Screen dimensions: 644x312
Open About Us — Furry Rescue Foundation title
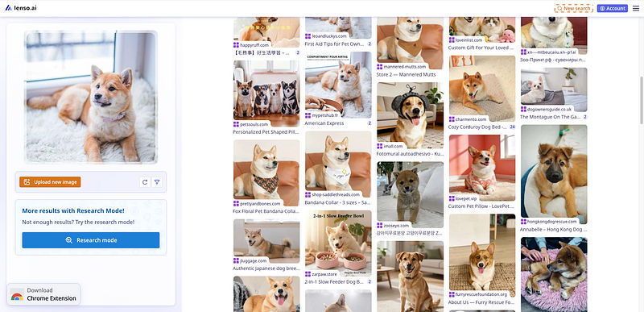(x=481, y=302)
